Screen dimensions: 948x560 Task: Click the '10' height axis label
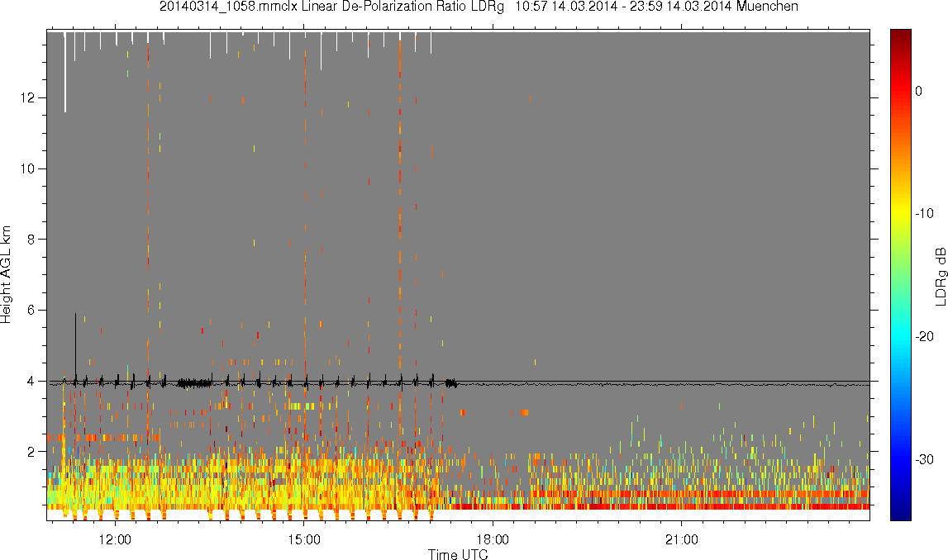coord(27,168)
